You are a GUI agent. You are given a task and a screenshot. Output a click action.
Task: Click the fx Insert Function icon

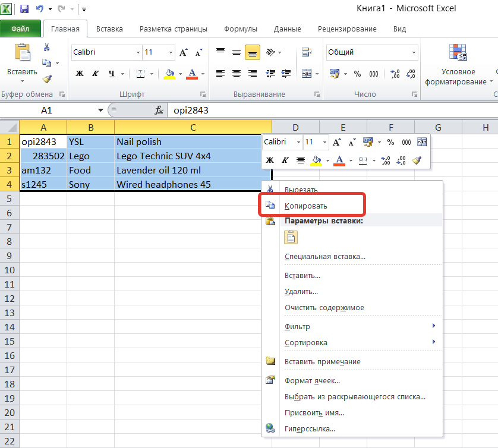pyautogui.click(x=159, y=110)
